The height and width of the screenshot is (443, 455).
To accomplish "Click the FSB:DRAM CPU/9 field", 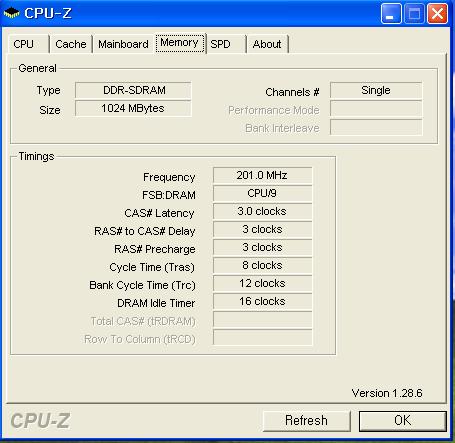I will [x=262, y=194].
